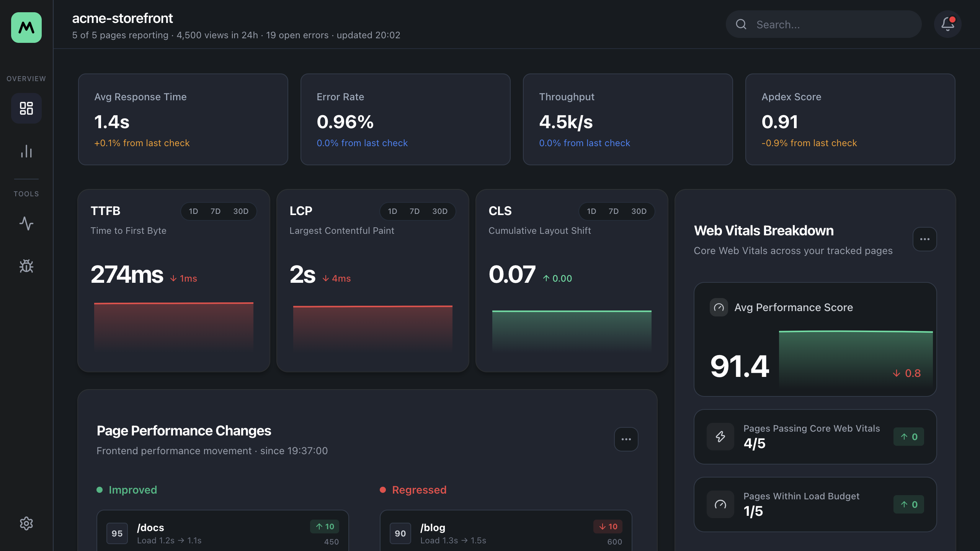The image size is (980, 551).
Task: Select 30D range on CLS card
Action: click(x=639, y=211)
